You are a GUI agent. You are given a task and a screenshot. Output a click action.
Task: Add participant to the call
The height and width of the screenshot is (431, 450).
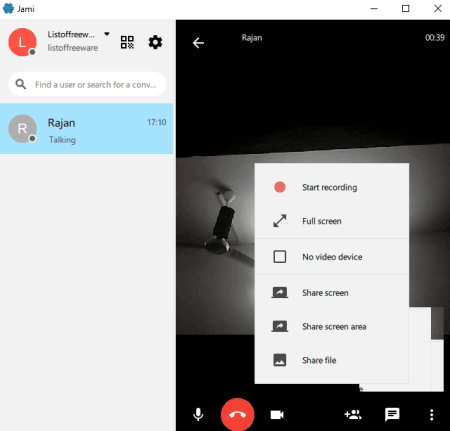click(353, 414)
